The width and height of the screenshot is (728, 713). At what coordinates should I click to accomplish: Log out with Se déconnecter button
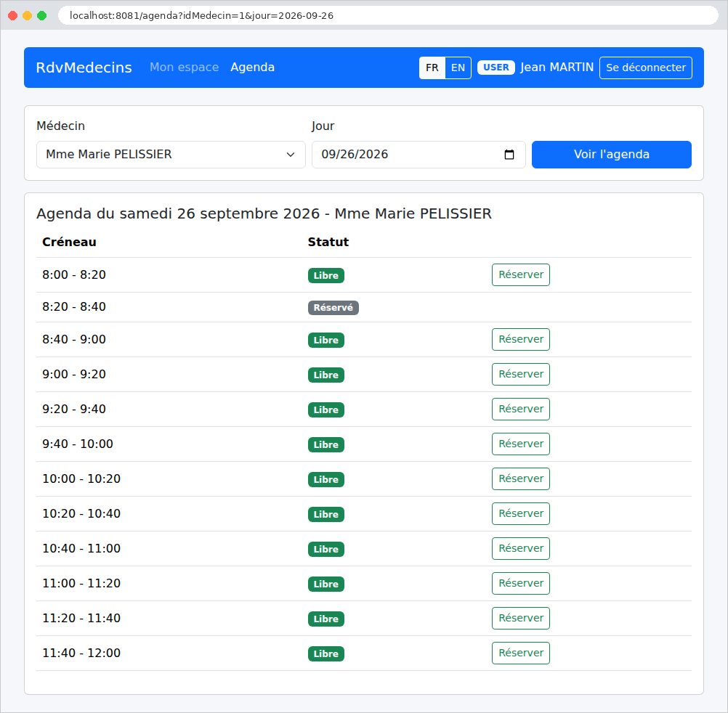(645, 68)
